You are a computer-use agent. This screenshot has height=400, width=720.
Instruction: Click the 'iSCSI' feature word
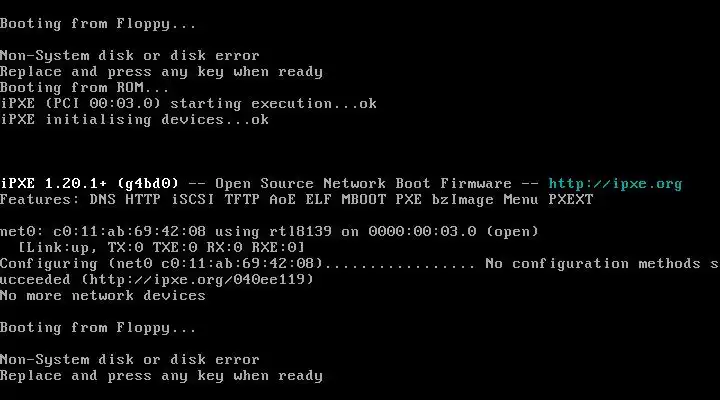(x=192, y=199)
